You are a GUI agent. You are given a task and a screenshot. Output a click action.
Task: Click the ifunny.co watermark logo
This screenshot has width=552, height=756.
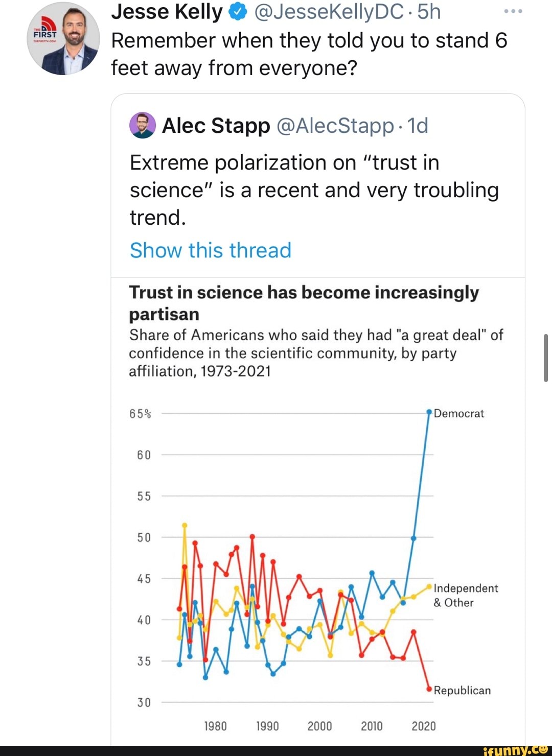click(x=515, y=749)
